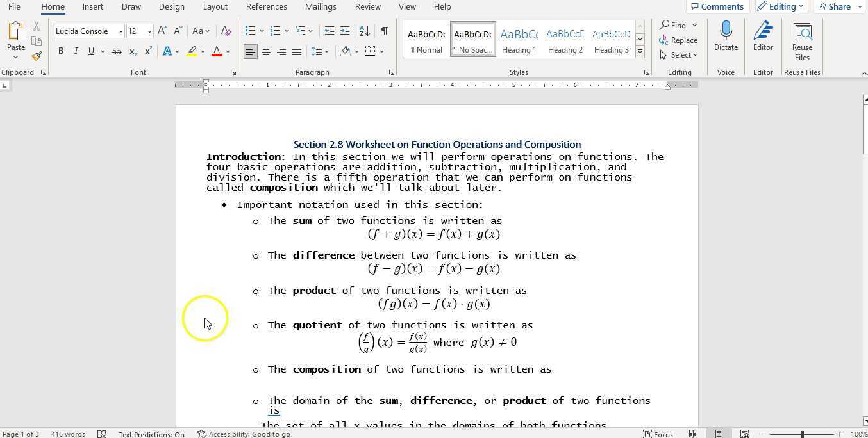
Task: Switch to the View tab
Action: click(407, 7)
